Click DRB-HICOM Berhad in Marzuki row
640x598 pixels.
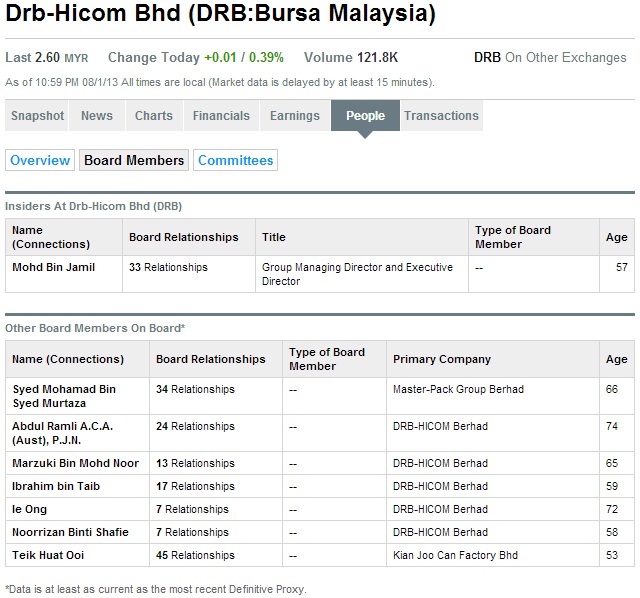click(x=440, y=463)
